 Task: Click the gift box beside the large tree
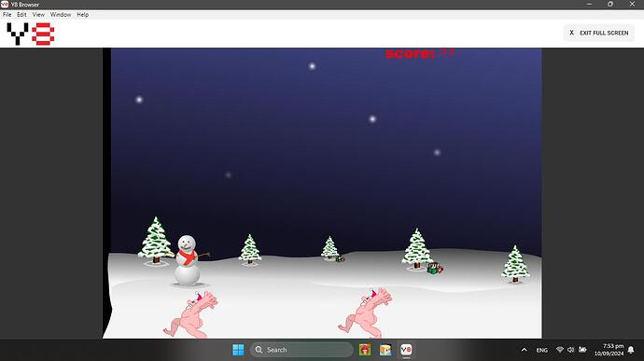(x=435, y=268)
